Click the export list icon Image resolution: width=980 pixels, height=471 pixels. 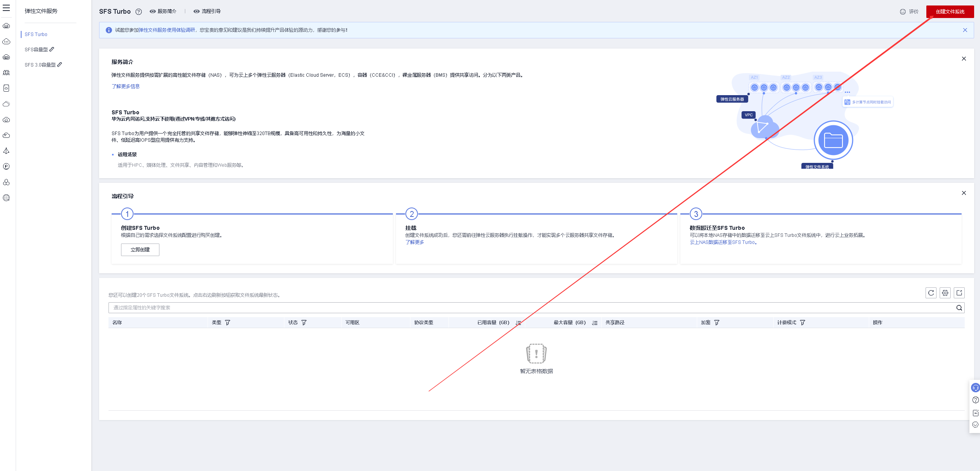[959, 293]
